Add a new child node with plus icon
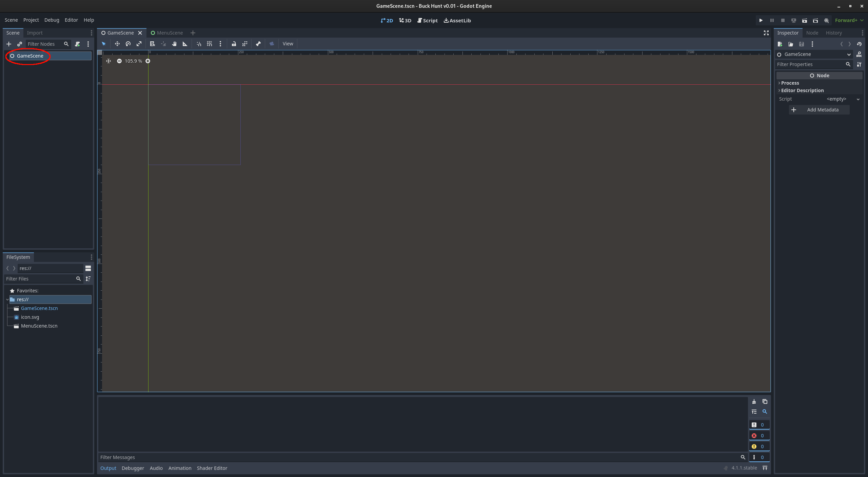Screen dimensions: 868x477 point(9,44)
